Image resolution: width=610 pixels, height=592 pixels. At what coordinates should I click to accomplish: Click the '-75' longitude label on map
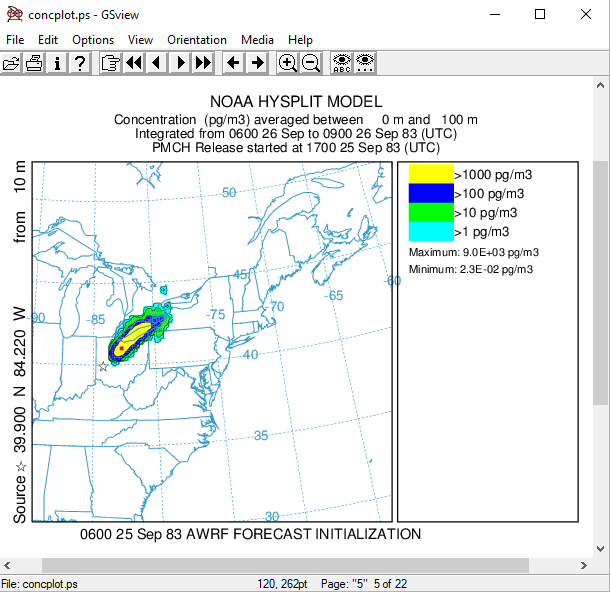pyautogui.click(x=216, y=314)
